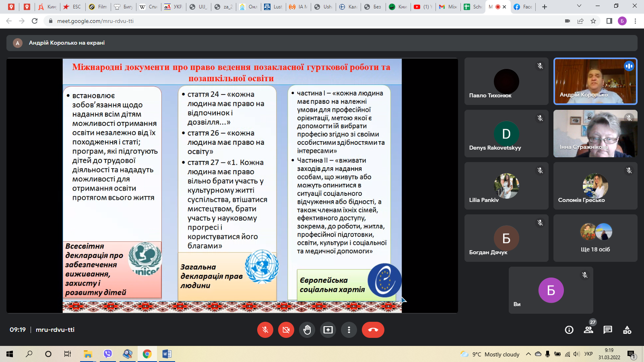The height and width of the screenshot is (362, 644).
Task: Open the chat panel
Action: (608, 330)
